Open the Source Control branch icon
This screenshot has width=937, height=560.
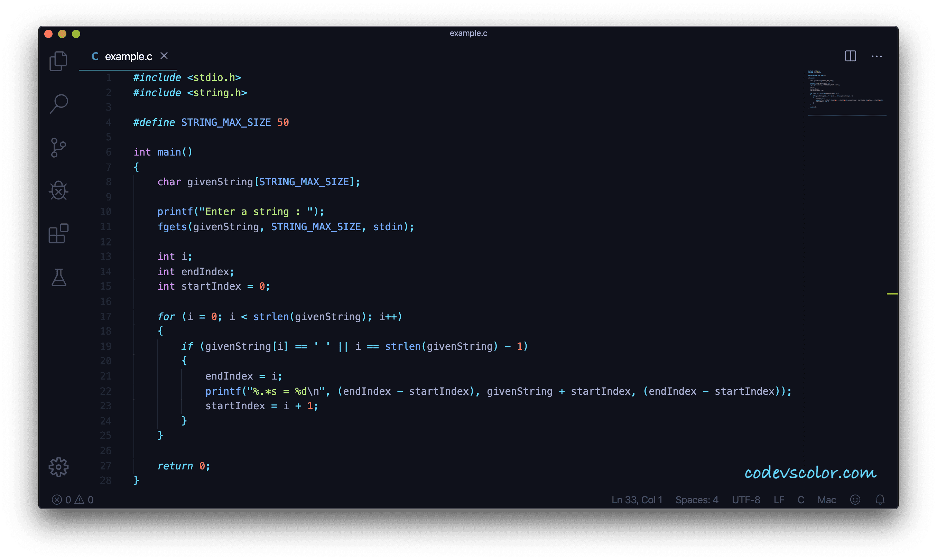click(x=58, y=148)
